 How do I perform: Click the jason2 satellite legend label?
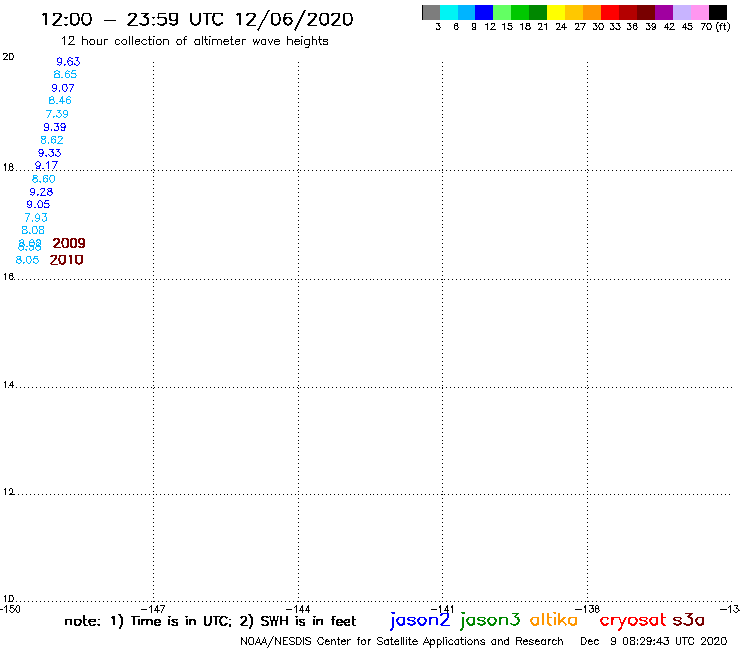coord(420,620)
